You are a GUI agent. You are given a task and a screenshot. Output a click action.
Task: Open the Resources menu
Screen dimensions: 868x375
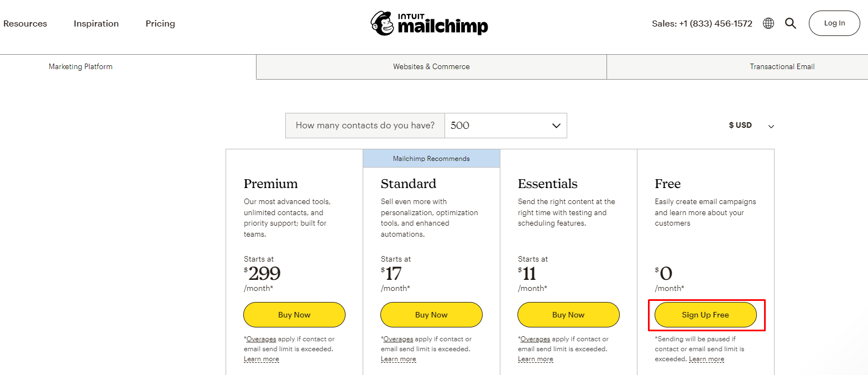pos(25,23)
